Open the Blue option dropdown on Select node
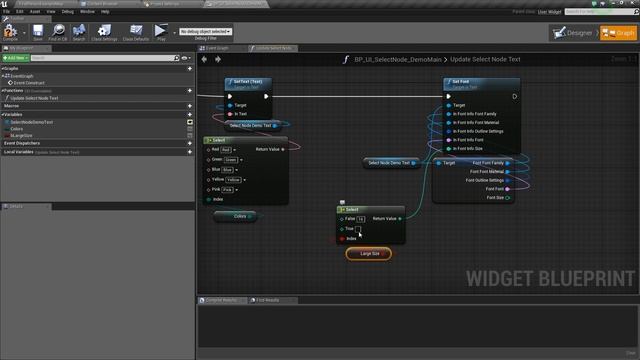 pyautogui.click(x=237, y=170)
